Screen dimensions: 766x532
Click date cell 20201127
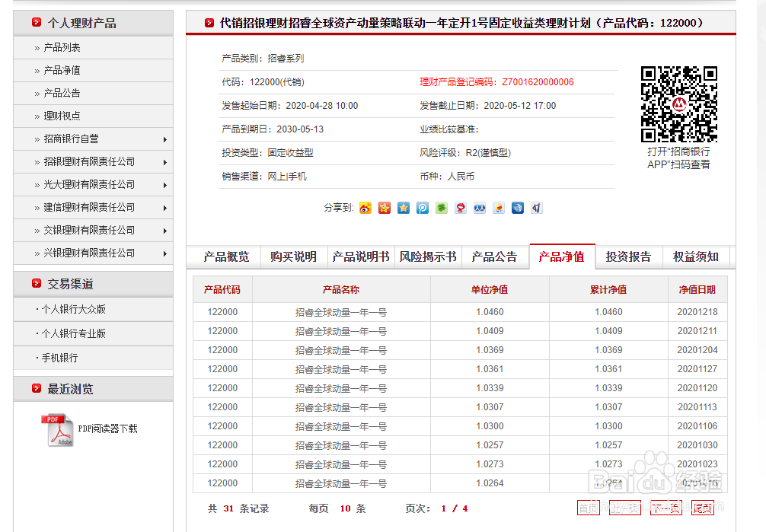[x=697, y=369]
